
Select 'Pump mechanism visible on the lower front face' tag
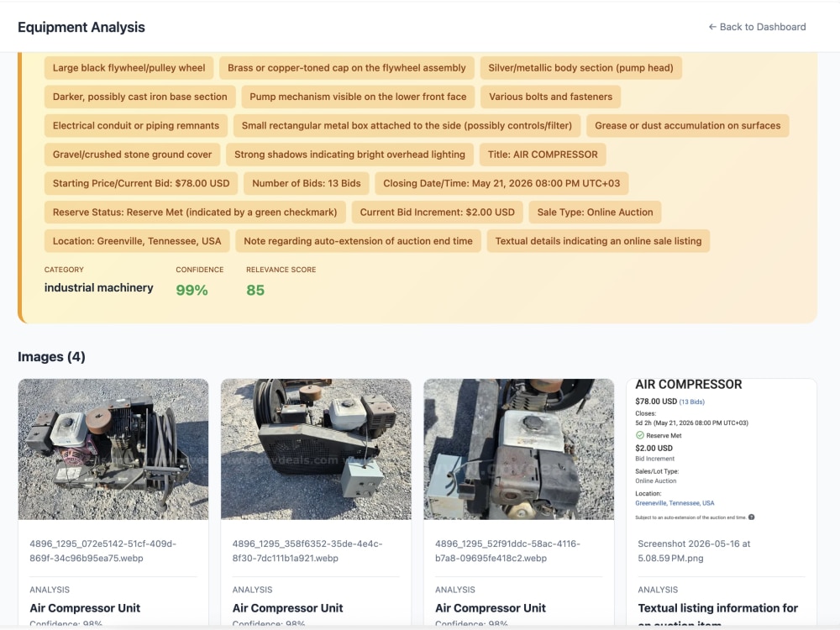358,97
